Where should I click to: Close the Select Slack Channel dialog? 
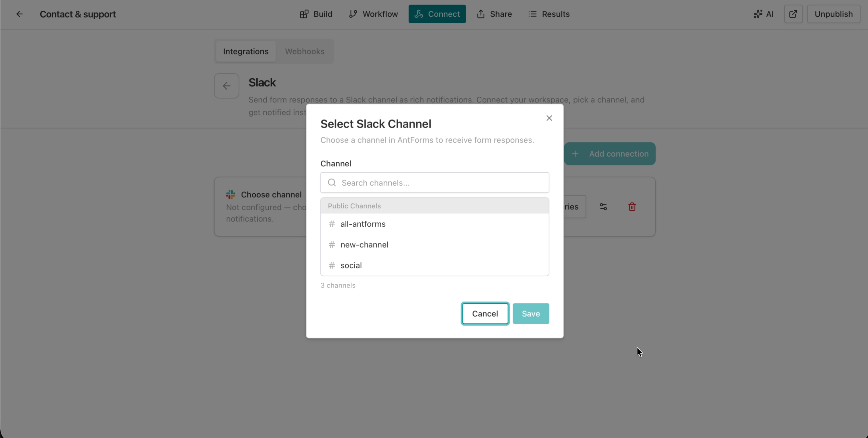(549, 118)
